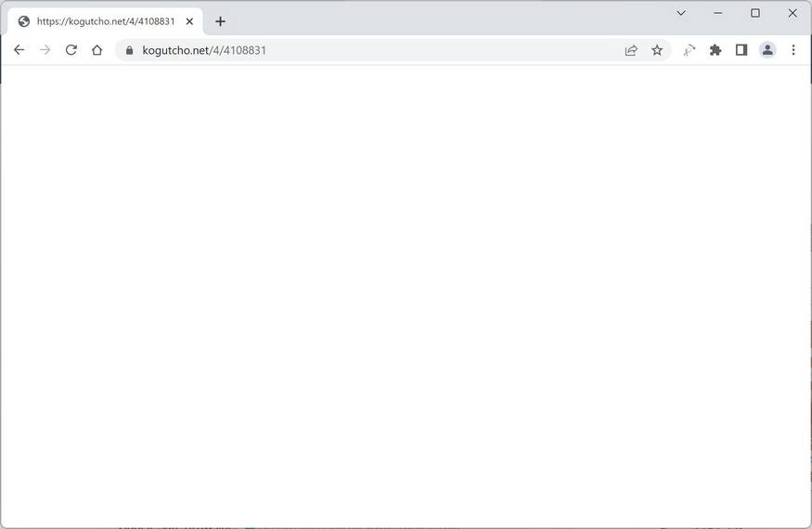The height and width of the screenshot is (529, 812).
Task: Reload the kogutcho.net page
Action: tap(71, 50)
